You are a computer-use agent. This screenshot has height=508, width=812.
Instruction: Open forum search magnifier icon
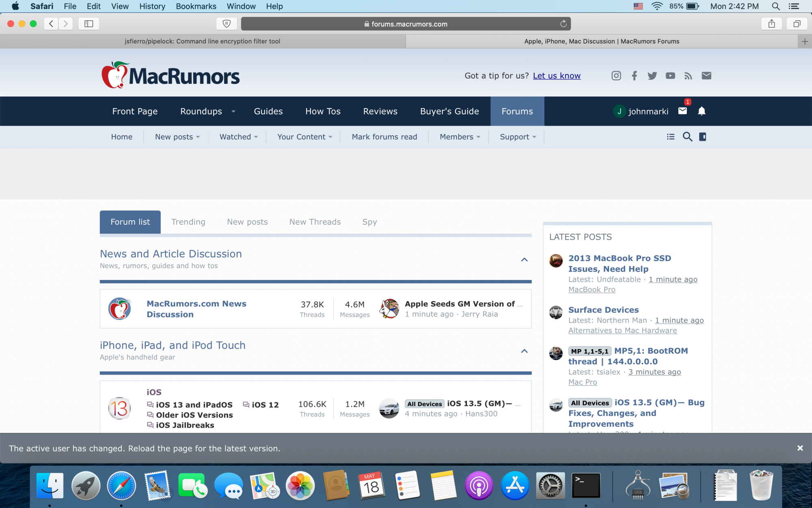tap(687, 137)
